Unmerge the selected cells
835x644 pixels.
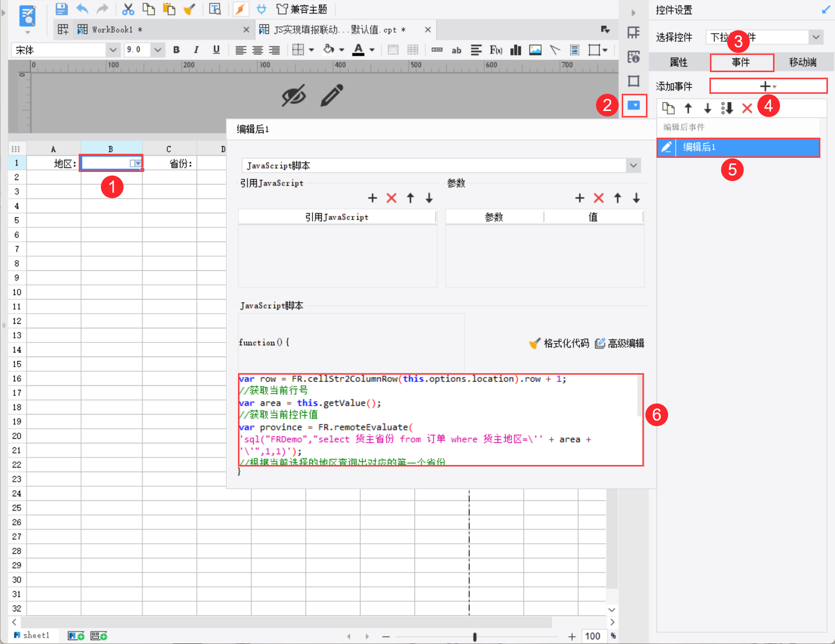point(413,50)
